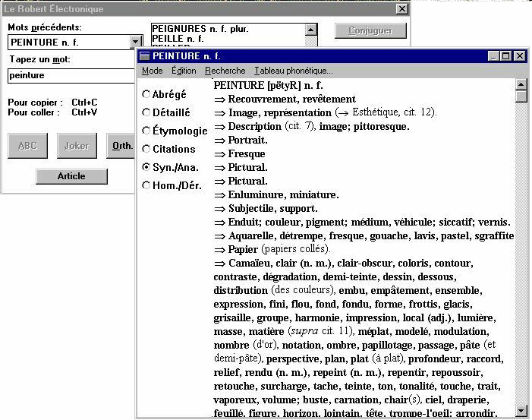This screenshot has width=532, height=420.
Task: Click the Article button
Action: (x=71, y=176)
